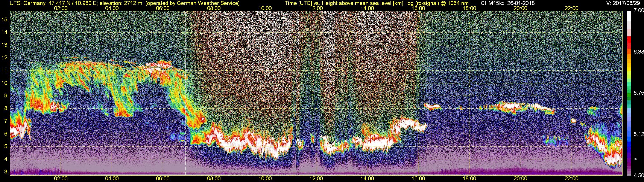The image size is (644, 182).
Task: Click the "16:00" label on the top time axis
Action: point(418,8)
